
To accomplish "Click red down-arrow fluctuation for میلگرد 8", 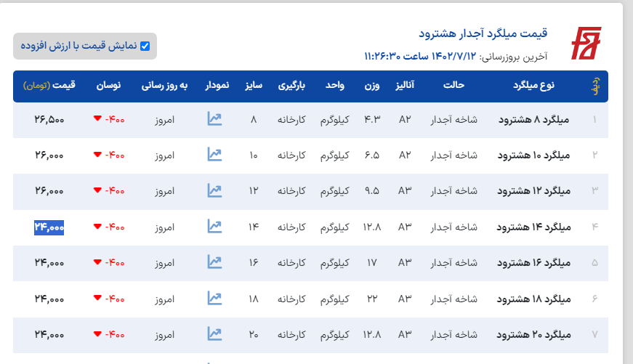I will pyautogui.click(x=97, y=119).
